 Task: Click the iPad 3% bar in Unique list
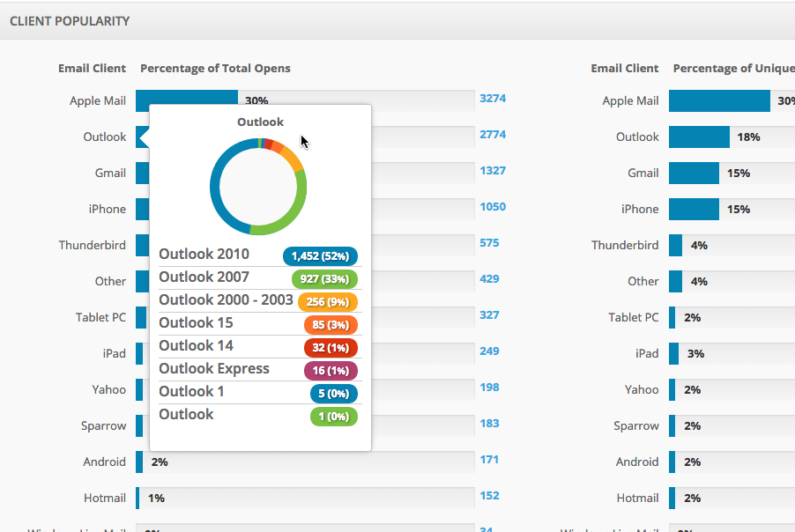[x=674, y=354]
